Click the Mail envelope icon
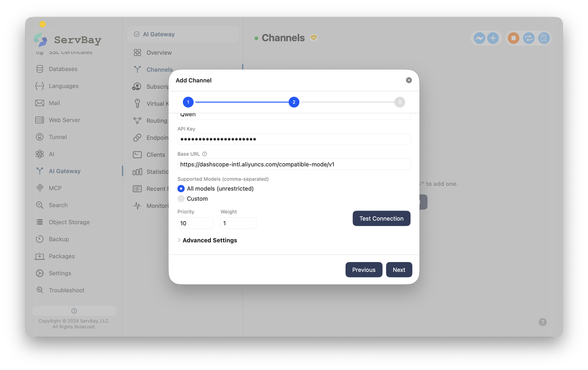This screenshot has width=588, height=370. point(40,103)
